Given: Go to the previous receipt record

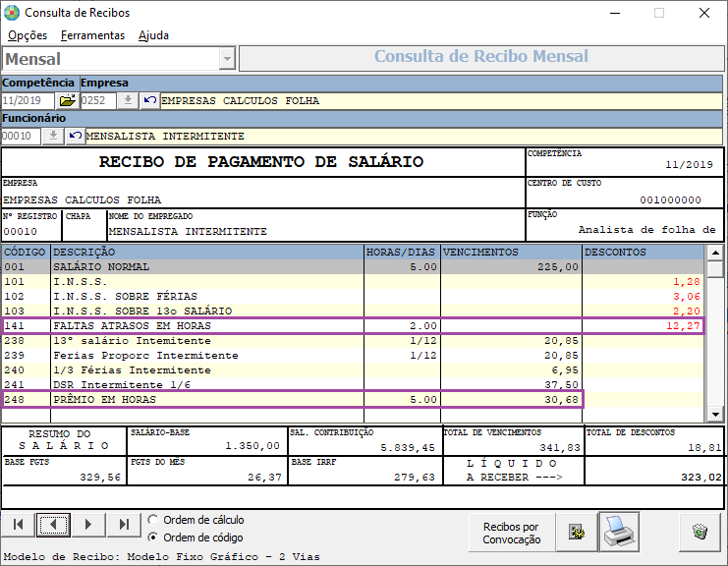Looking at the screenshot, I should pyautogui.click(x=53, y=525).
